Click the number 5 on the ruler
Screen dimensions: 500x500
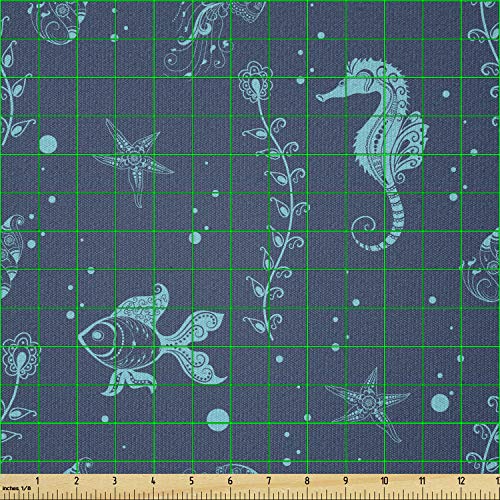(192, 481)
